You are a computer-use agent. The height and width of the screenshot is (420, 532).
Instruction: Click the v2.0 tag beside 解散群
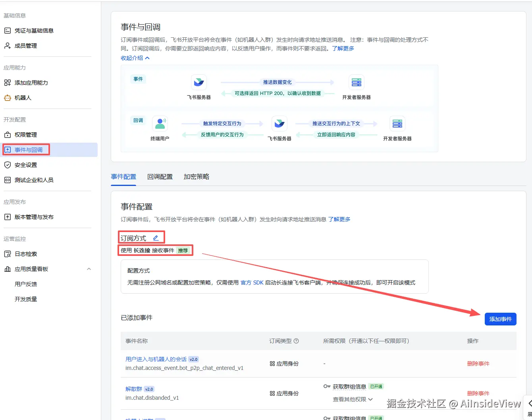[149, 389]
